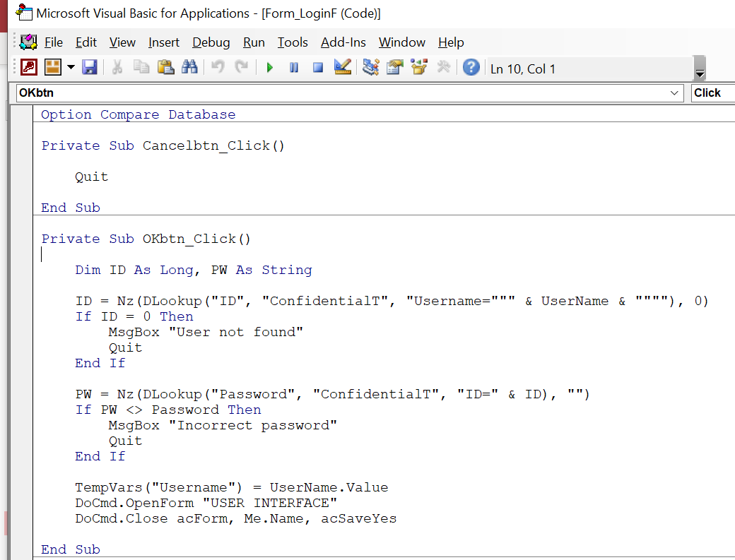This screenshot has width=735, height=560.
Task: Open the Run menu
Action: pyautogui.click(x=254, y=42)
